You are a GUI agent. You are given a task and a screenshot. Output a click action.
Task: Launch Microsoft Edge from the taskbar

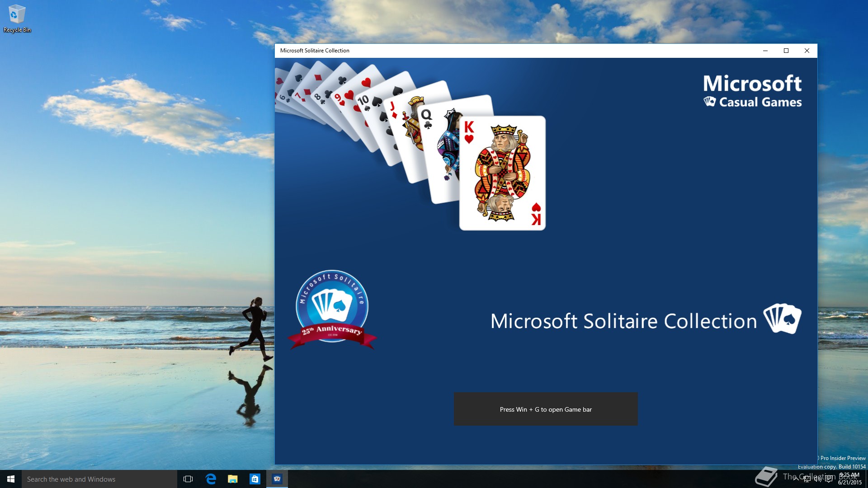coord(211,479)
